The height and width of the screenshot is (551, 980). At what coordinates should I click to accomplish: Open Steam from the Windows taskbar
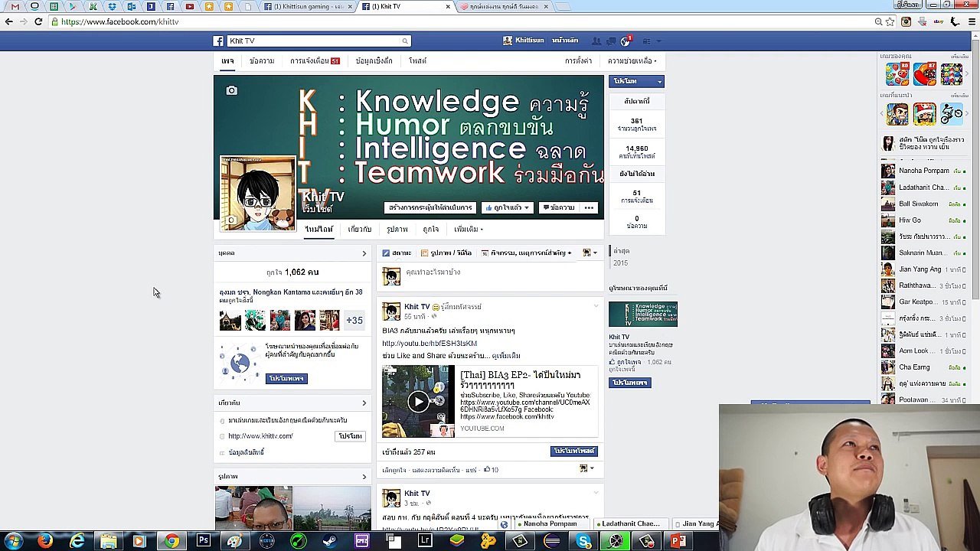point(329,542)
